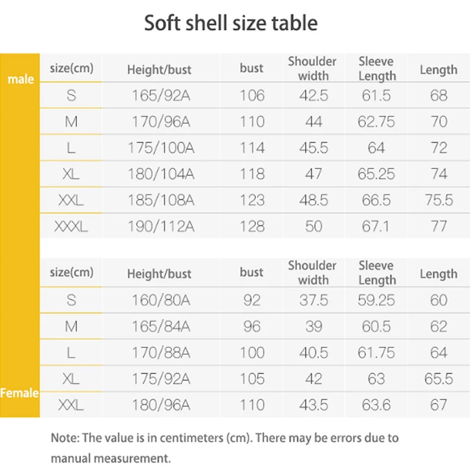The height and width of the screenshot is (476, 476).
Task: Click the female table "Shoulder width" header
Action: 312,273
